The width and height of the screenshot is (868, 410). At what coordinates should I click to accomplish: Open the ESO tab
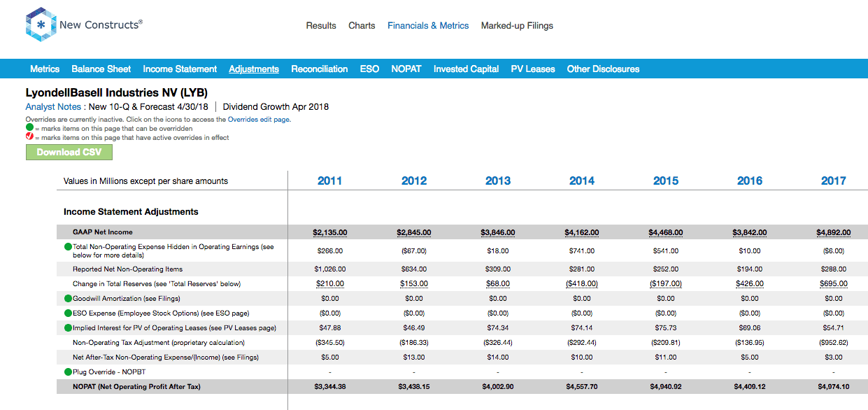369,69
